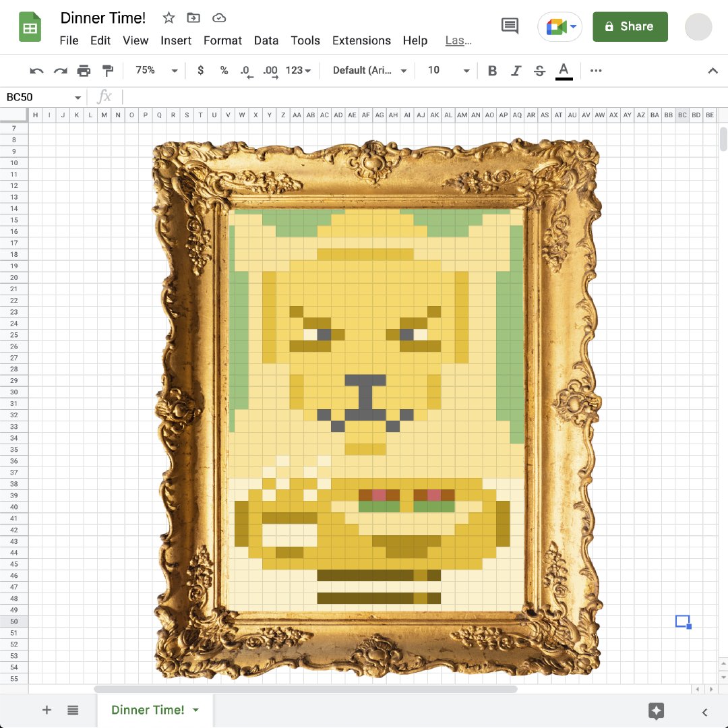Image resolution: width=728 pixels, height=728 pixels.
Task: Open the text color picker
Action: click(564, 70)
